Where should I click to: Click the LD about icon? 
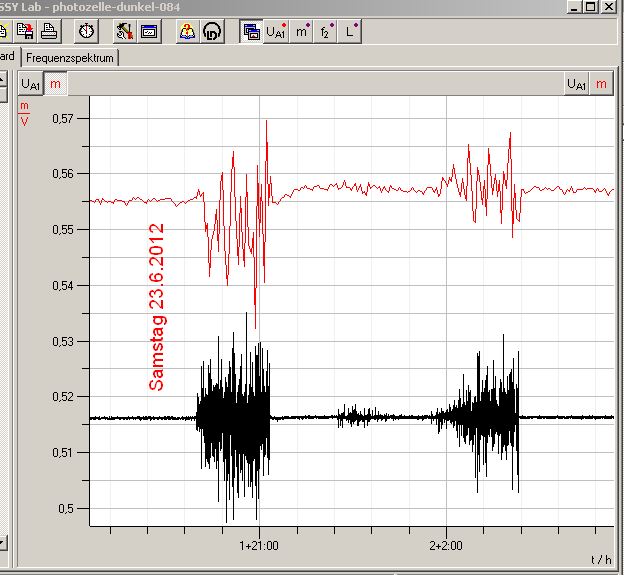point(212,31)
